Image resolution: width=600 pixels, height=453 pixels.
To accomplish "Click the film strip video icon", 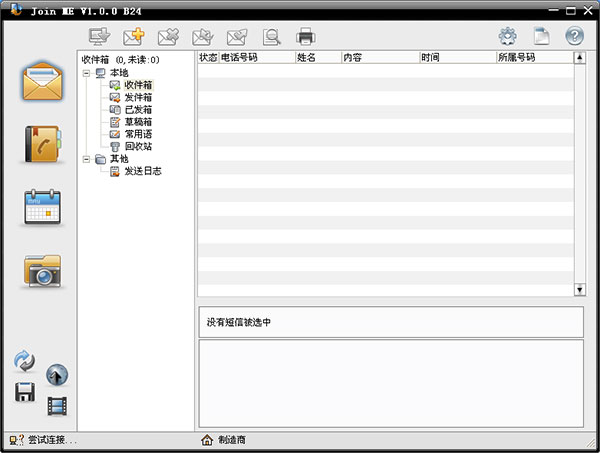I will tap(57, 406).
